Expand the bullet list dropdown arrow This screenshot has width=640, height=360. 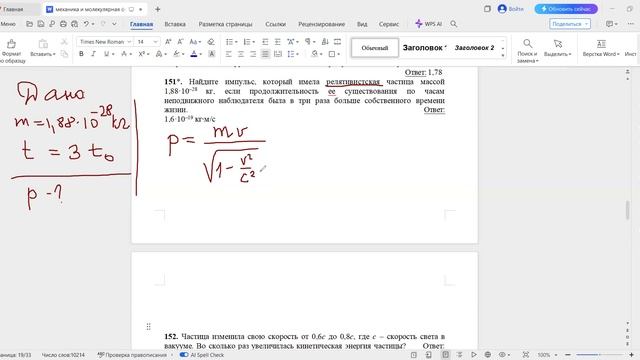[236, 42]
